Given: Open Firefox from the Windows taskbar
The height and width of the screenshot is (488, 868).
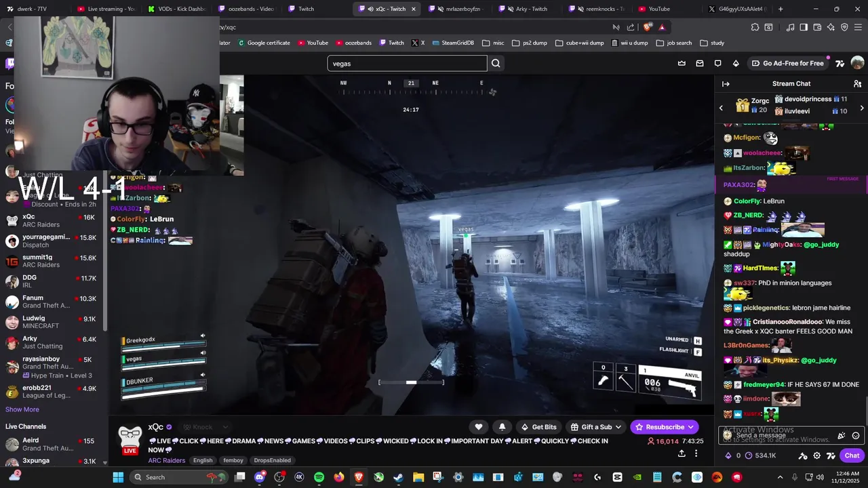Looking at the screenshot, I should (x=339, y=477).
